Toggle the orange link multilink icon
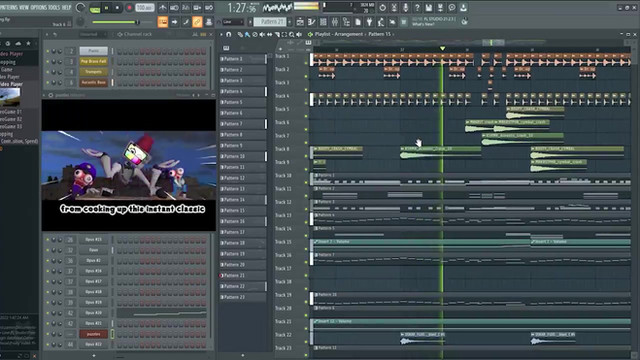 point(197,22)
